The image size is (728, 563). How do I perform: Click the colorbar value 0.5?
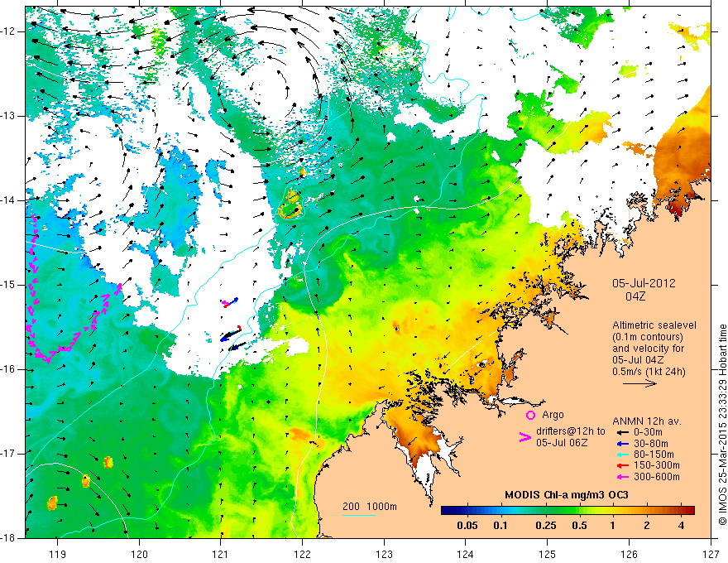pos(579,526)
